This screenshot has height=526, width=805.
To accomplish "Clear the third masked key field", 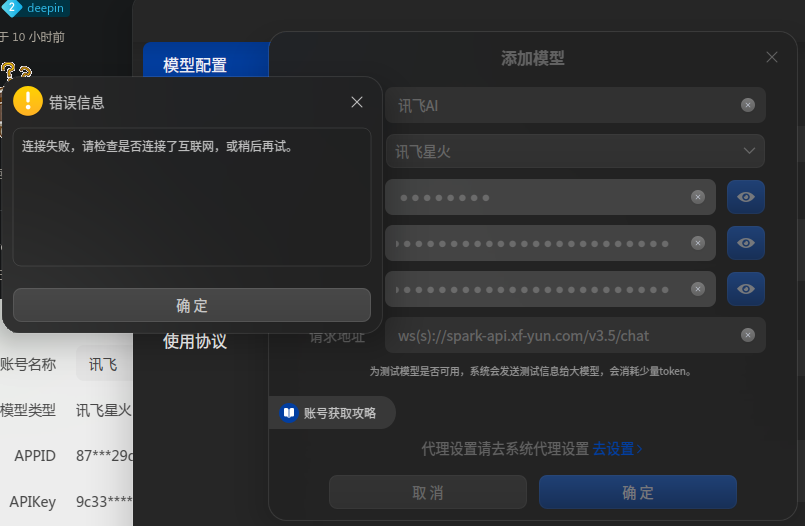I will (x=698, y=289).
